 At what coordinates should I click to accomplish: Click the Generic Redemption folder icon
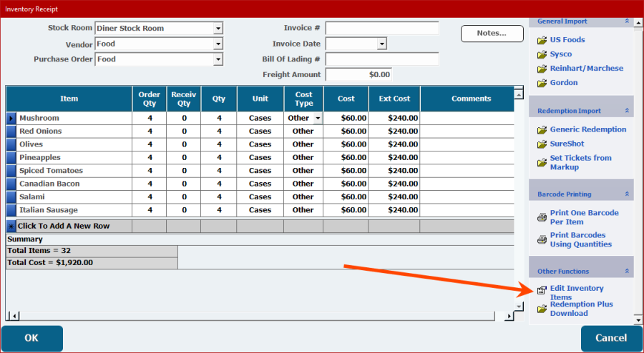(542, 130)
